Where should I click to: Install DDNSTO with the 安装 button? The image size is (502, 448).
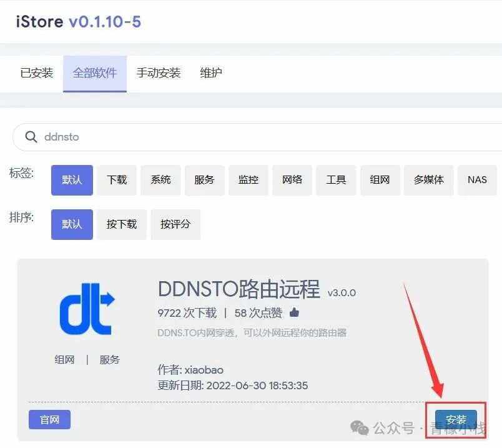[x=456, y=419]
